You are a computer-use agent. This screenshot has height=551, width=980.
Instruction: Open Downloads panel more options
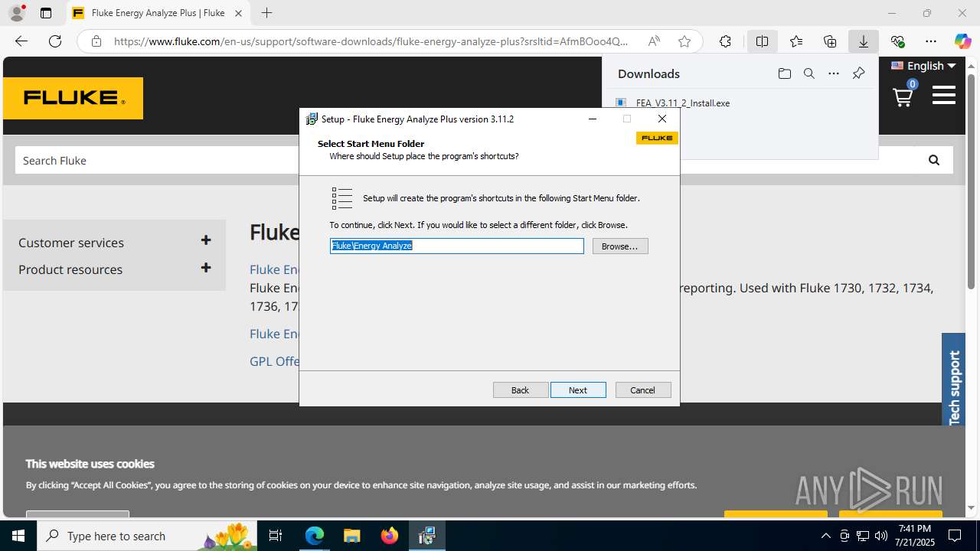[x=834, y=73]
